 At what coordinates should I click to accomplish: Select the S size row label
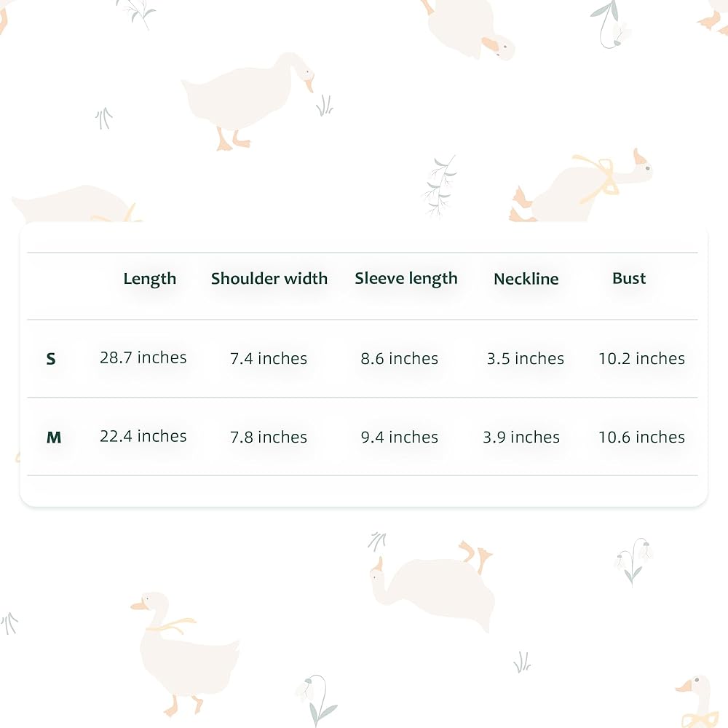click(51, 359)
